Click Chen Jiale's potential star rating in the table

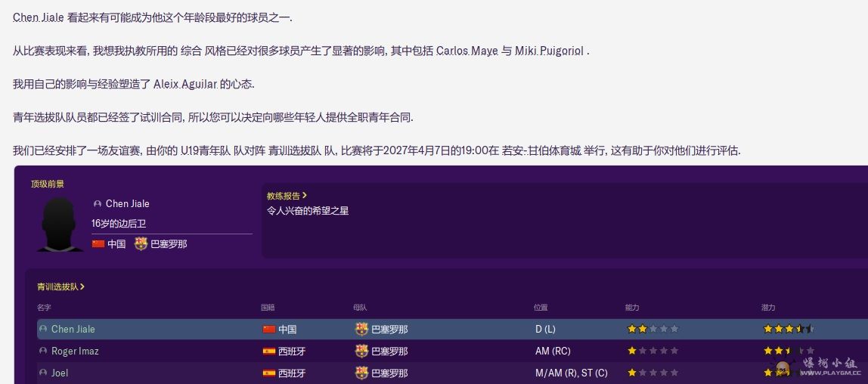[x=788, y=330]
